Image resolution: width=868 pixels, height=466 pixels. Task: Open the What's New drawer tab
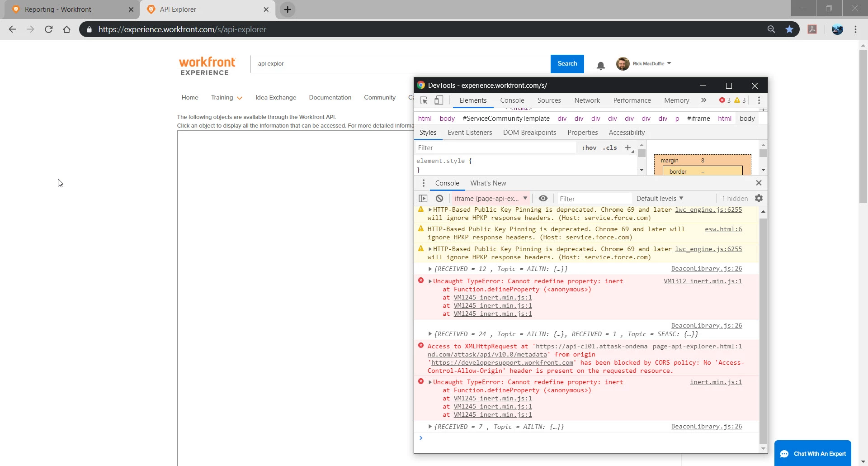coord(488,183)
